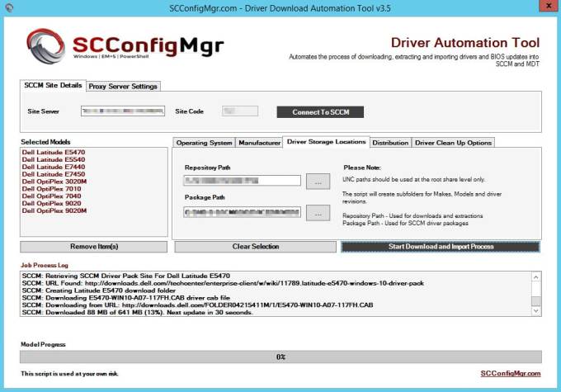
Task: Open the Manufacturer tab
Action: point(259,143)
